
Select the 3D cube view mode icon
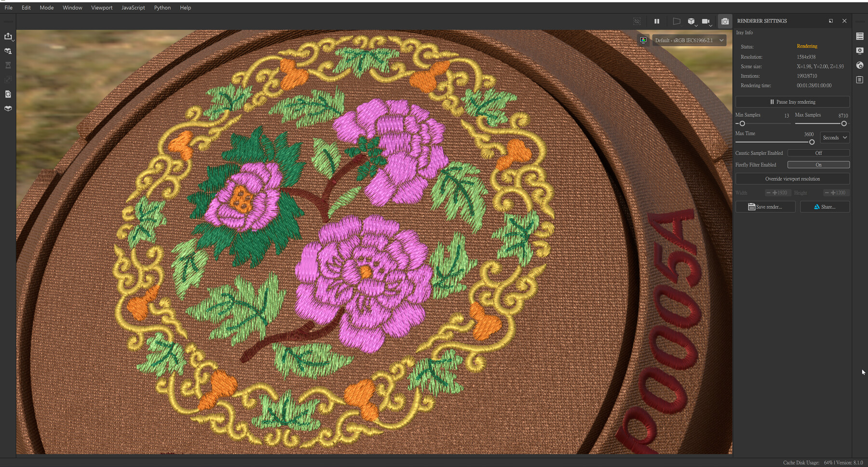(692, 21)
